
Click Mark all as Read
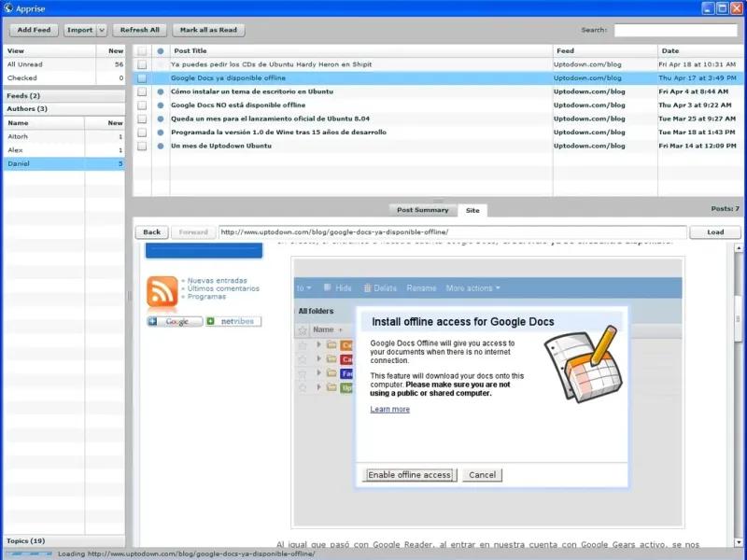click(x=208, y=30)
